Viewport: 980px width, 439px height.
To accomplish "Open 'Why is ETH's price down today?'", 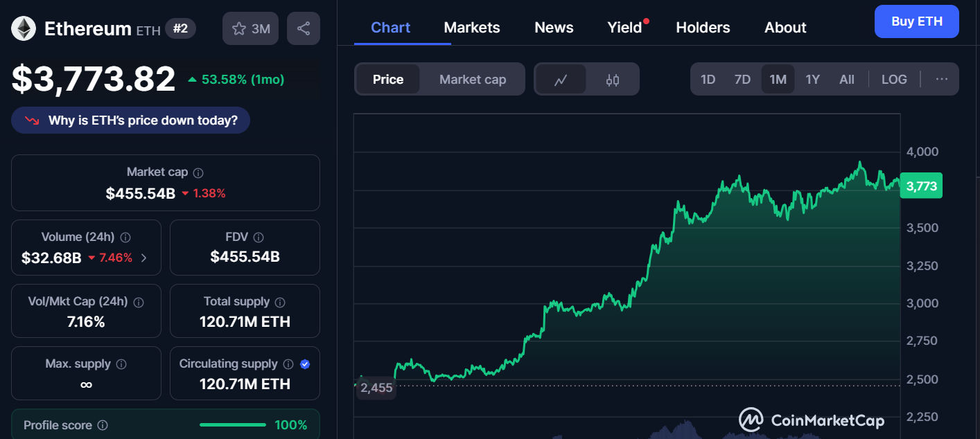I will 130,119.
